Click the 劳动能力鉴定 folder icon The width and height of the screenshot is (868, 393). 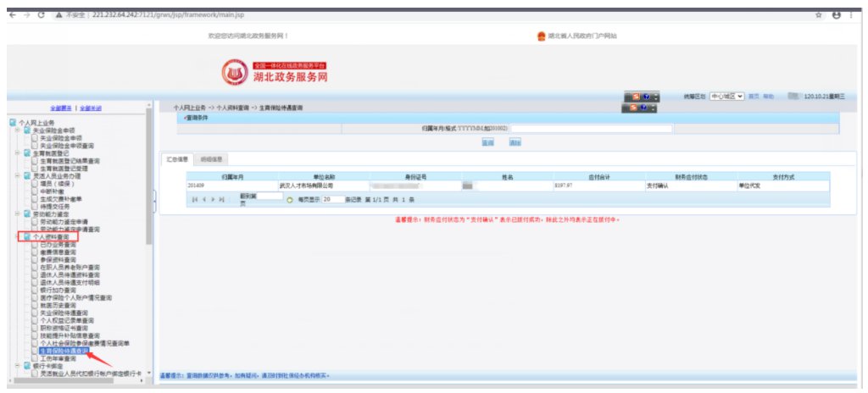[27, 213]
